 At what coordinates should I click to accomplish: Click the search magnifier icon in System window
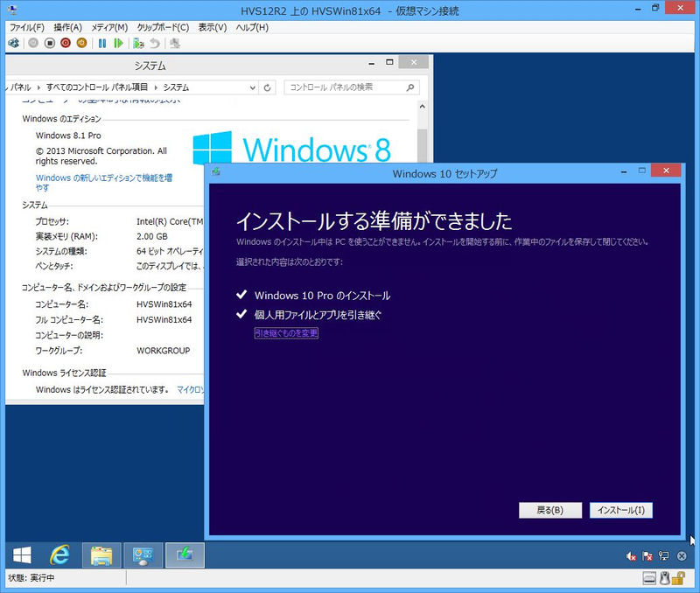point(410,87)
